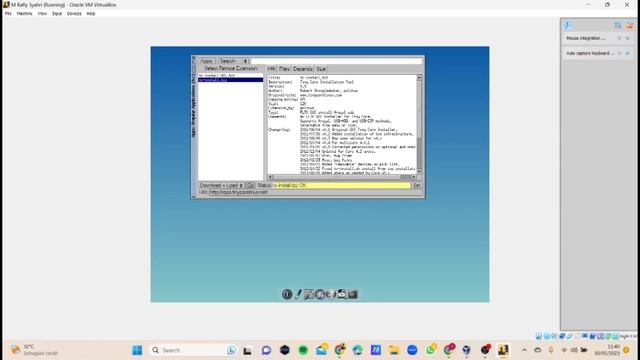This screenshot has width=640, height=360.
Task: Select the first extension in the list
Action: pyautogui.click(x=231, y=76)
